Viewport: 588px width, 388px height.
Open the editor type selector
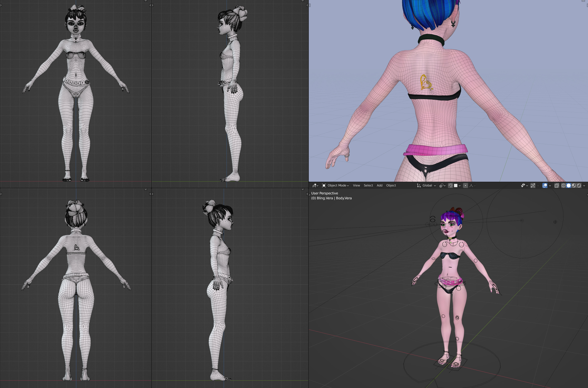point(315,186)
